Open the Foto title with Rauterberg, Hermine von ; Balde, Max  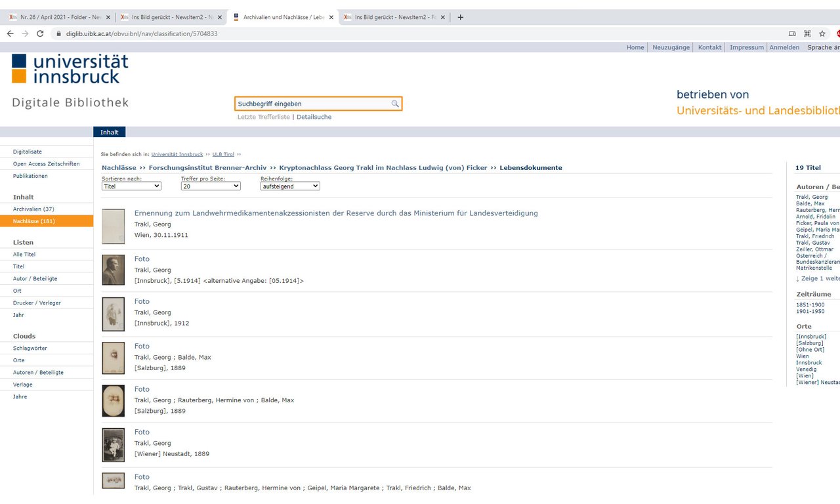[142, 389]
